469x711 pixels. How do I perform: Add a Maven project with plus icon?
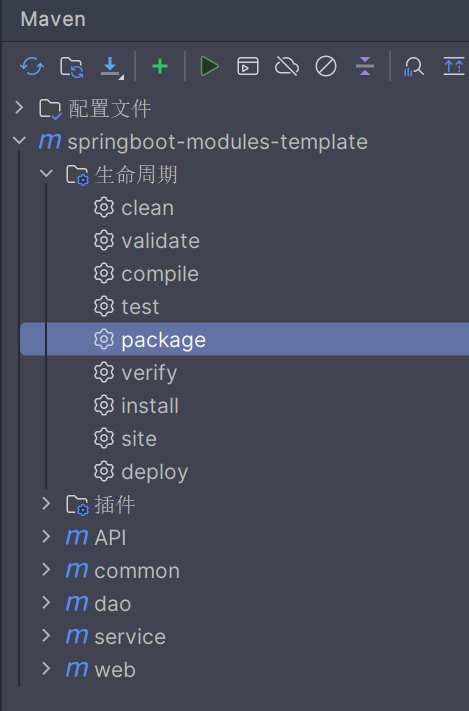(160, 67)
